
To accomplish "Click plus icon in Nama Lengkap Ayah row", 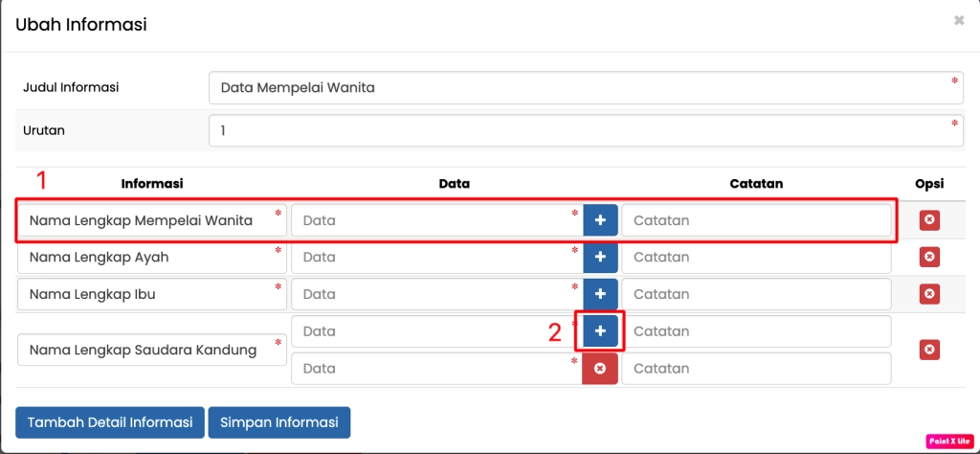I will pyautogui.click(x=600, y=258).
